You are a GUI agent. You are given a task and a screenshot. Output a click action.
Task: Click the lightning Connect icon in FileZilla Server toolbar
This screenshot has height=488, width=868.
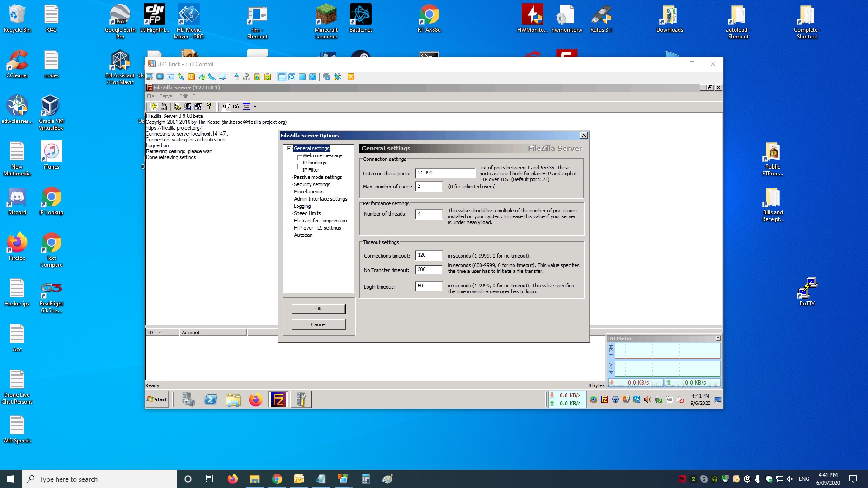pos(154,107)
